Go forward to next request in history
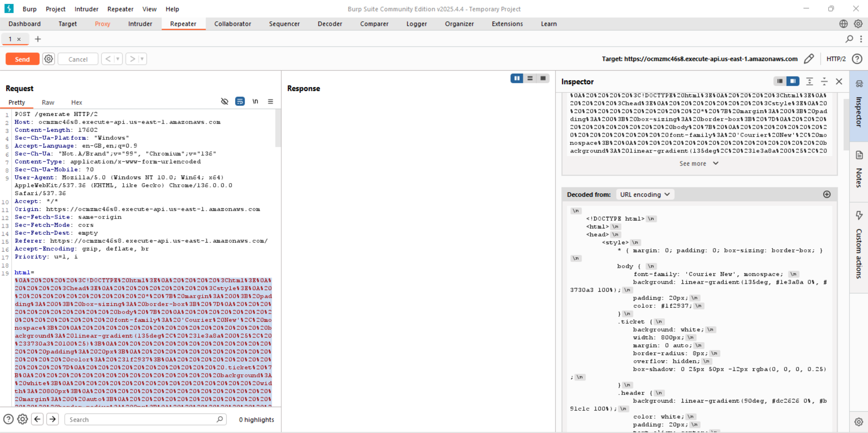 132,59
